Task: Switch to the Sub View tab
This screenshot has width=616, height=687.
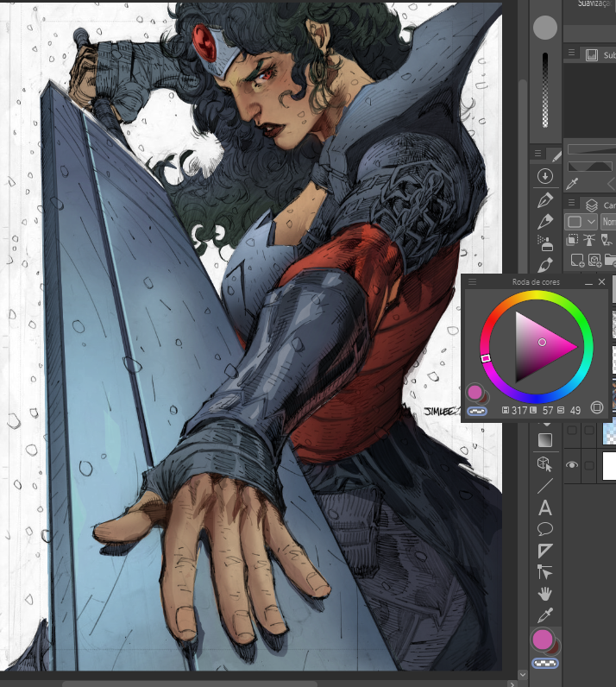Action: pyautogui.click(x=600, y=54)
